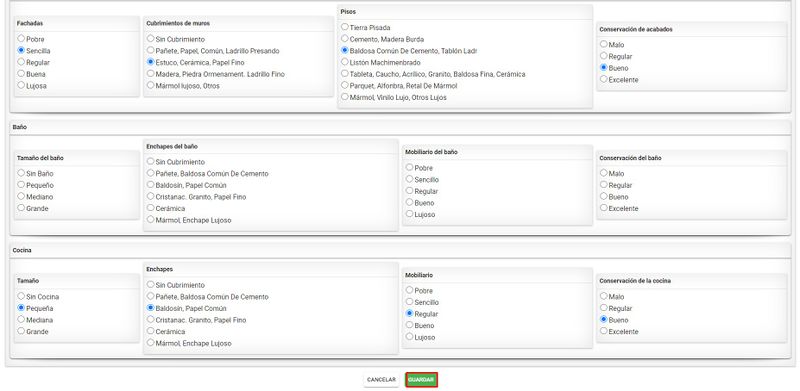
Task: Pick Cristanac. Granito in Enchapes del baño
Action: tap(151, 197)
